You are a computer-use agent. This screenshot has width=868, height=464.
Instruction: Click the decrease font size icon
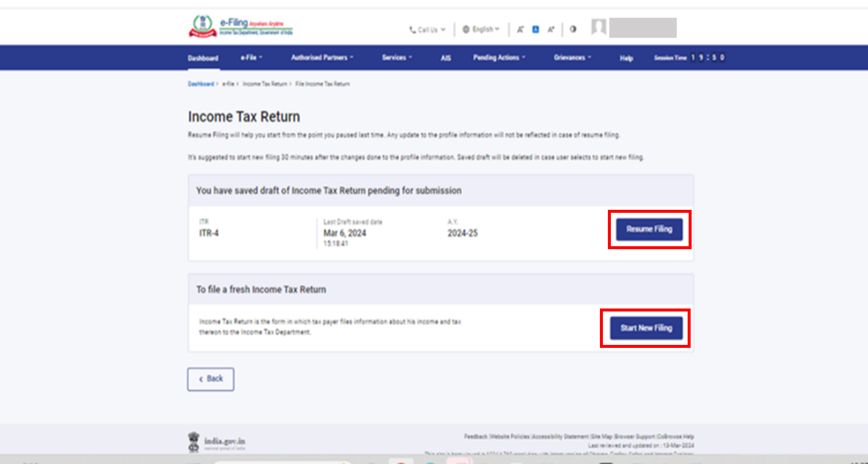[520, 29]
